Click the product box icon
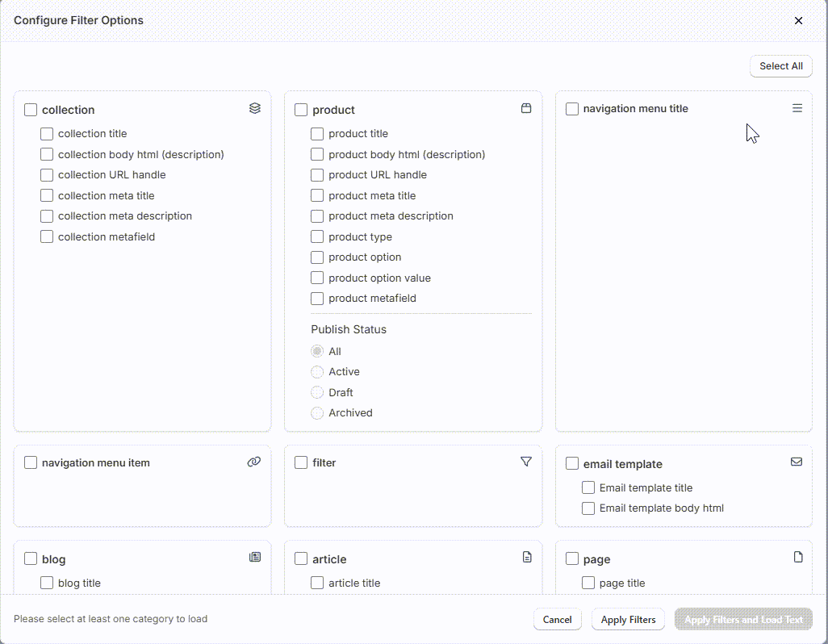828x644 pixels. tap(526, 108)
